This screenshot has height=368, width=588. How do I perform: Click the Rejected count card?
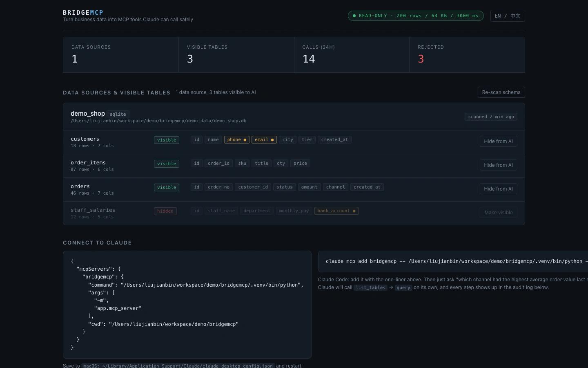click(x=467, y=55)
